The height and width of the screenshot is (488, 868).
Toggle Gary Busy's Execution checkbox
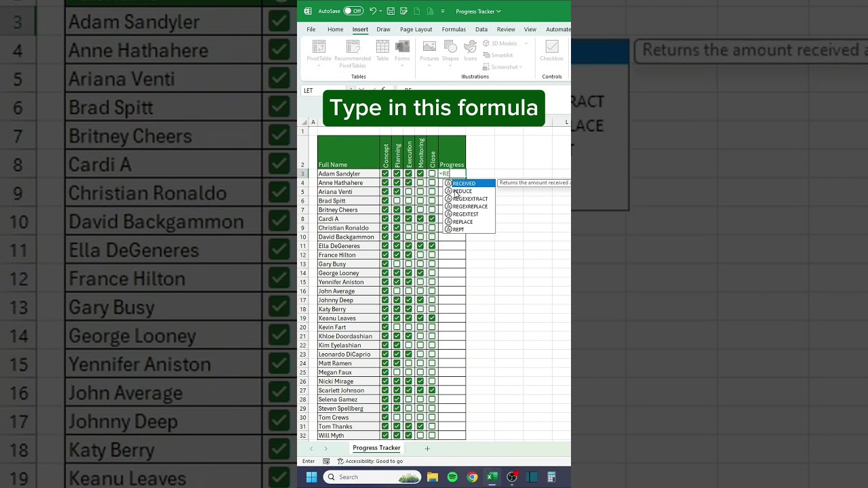[408, 264]
